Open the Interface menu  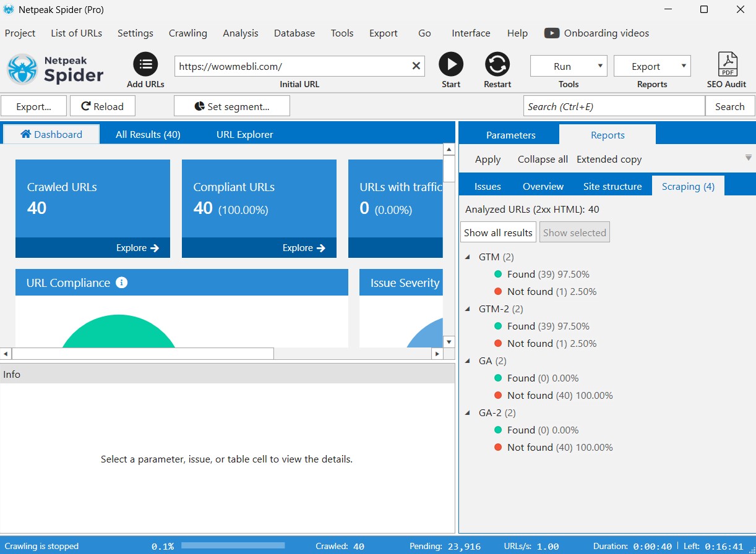[x=471, y=33]
